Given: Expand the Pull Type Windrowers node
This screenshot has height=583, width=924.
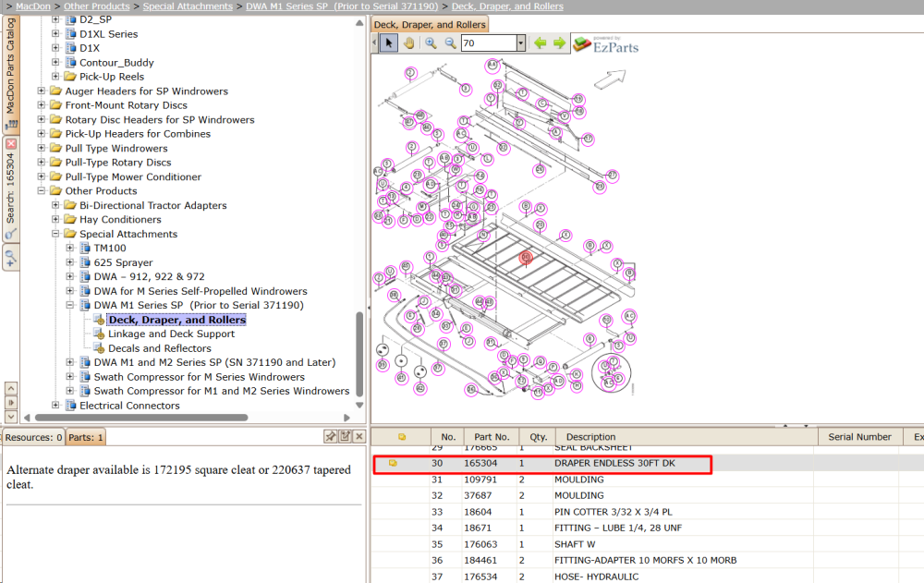Looking at the screenshot, I should [x=42, y=148].
